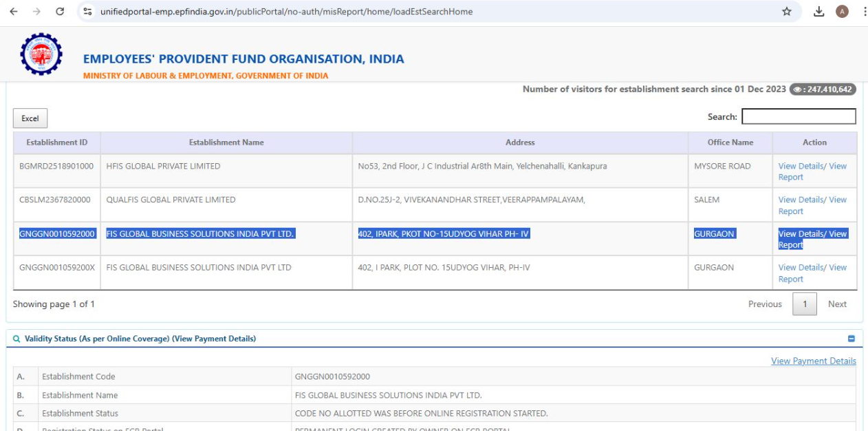The image size is (868, 431).
Task: Sort table by Office Name header
Action: pyautogui.click(x=730, y=143)
